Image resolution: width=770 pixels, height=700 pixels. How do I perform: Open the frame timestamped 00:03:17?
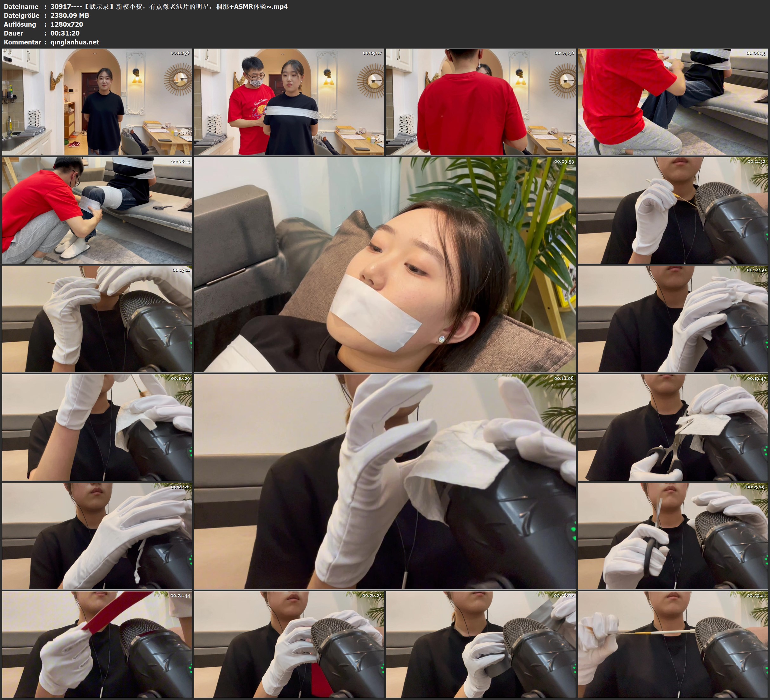[289, 102]
